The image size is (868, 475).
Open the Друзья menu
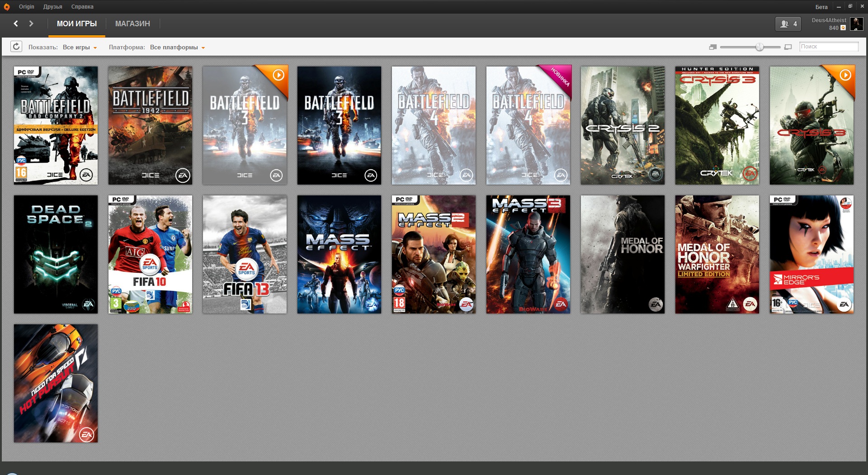53,7
